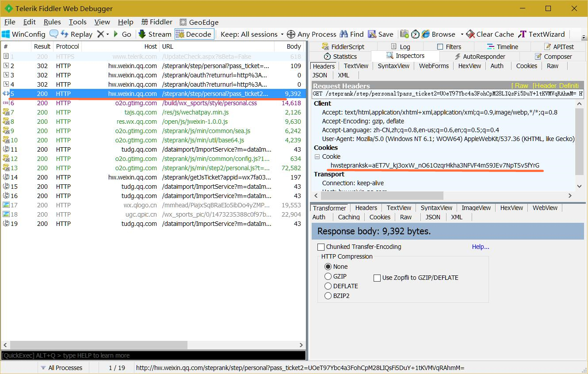The image size is (588, 374).
Task: Switch to the APITest tab
Action: point(558,46)
